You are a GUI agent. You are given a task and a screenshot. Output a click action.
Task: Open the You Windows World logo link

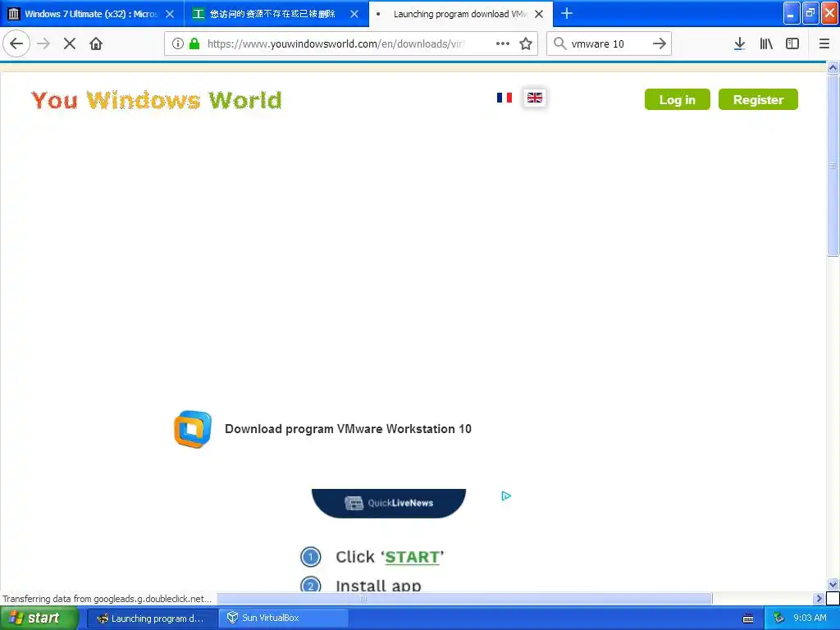pos(157,100)
